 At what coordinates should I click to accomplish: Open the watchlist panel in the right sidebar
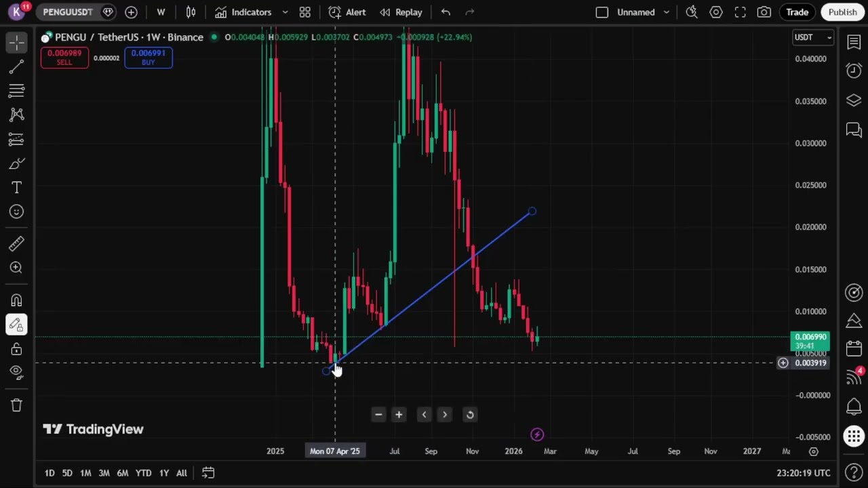click(854, 42)
